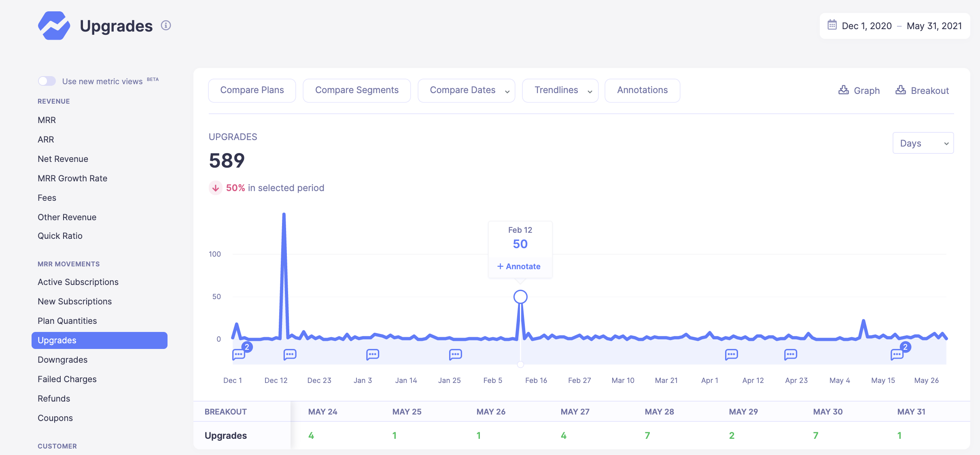Click the info icon beside Upgrades title
This screenshot has height=455, width=980.
[166, 26]
